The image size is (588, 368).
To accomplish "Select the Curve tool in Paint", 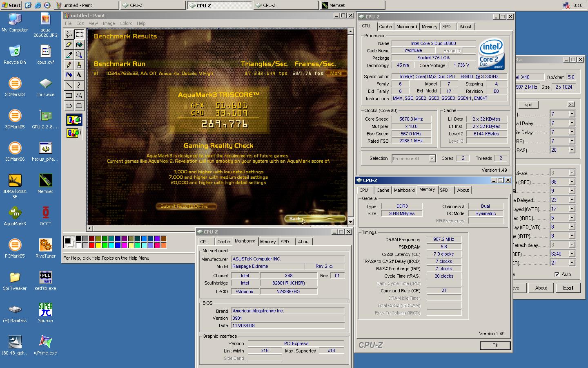I will tap(79, 85).
